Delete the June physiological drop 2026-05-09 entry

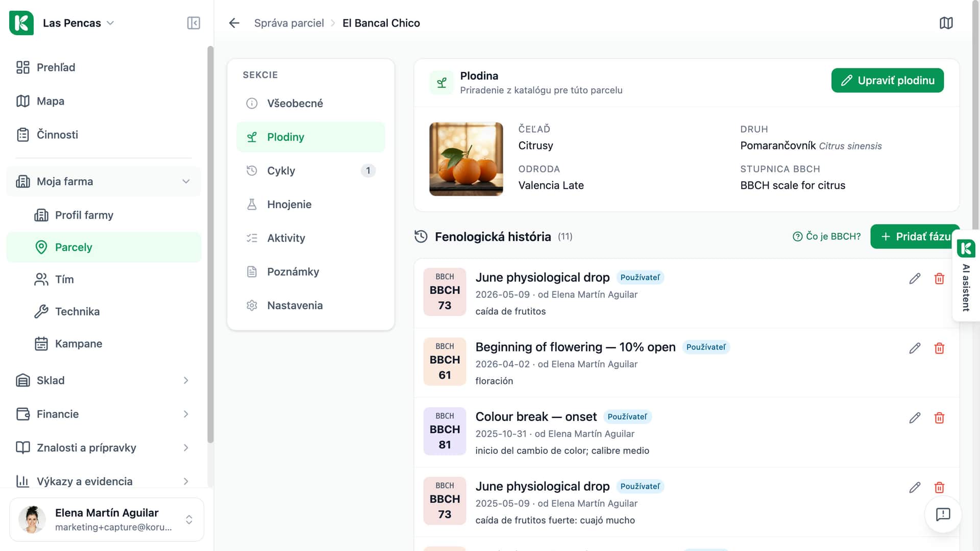coord(939,279)
